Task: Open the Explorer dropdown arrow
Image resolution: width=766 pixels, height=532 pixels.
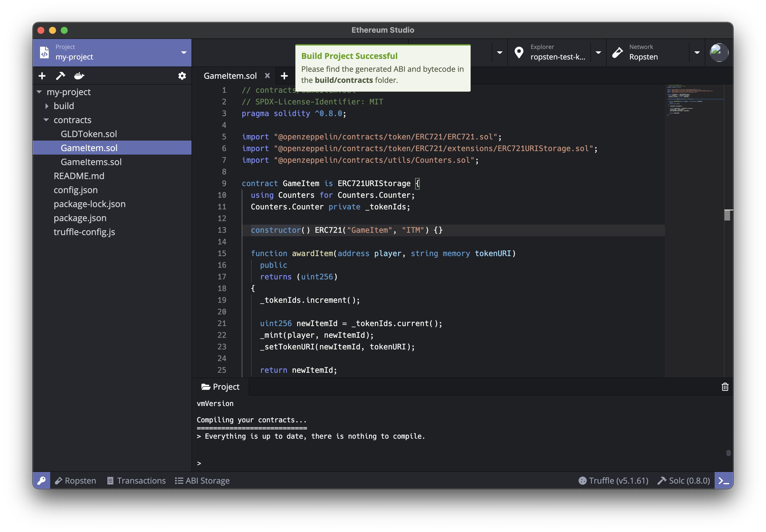Action: (598, 52)
